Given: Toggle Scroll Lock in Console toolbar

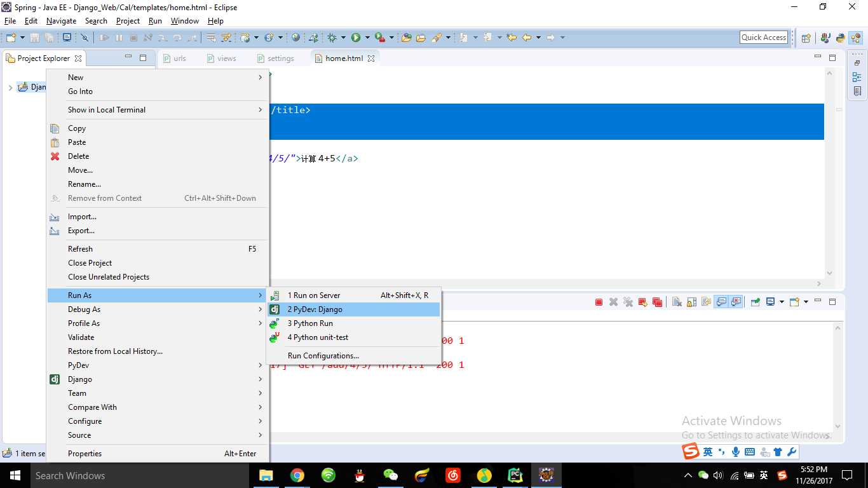Looking at the screenshot, I should (x=691, y=302).
